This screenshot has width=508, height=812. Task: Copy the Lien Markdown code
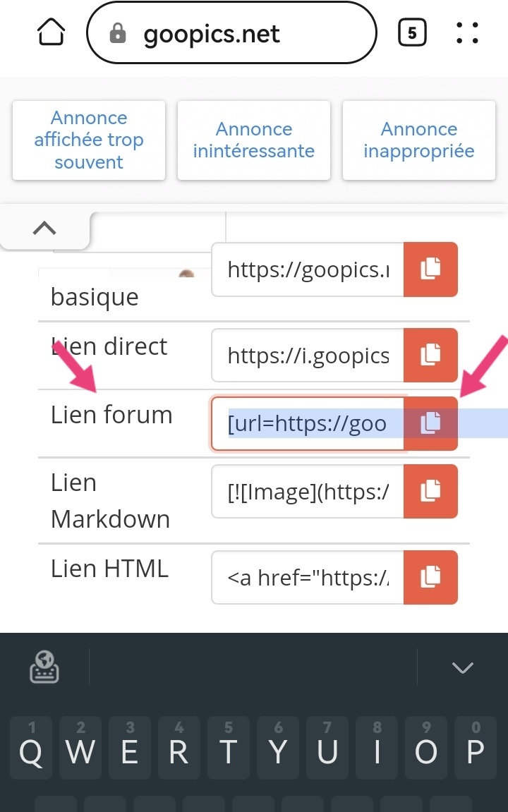430,491
